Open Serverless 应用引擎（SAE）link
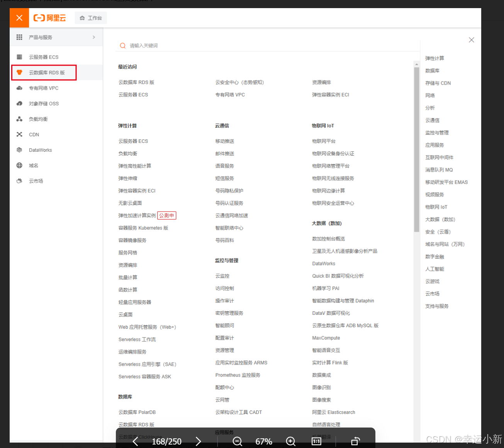The height and width of the screenshot is (448, 504). pos(147,364)
